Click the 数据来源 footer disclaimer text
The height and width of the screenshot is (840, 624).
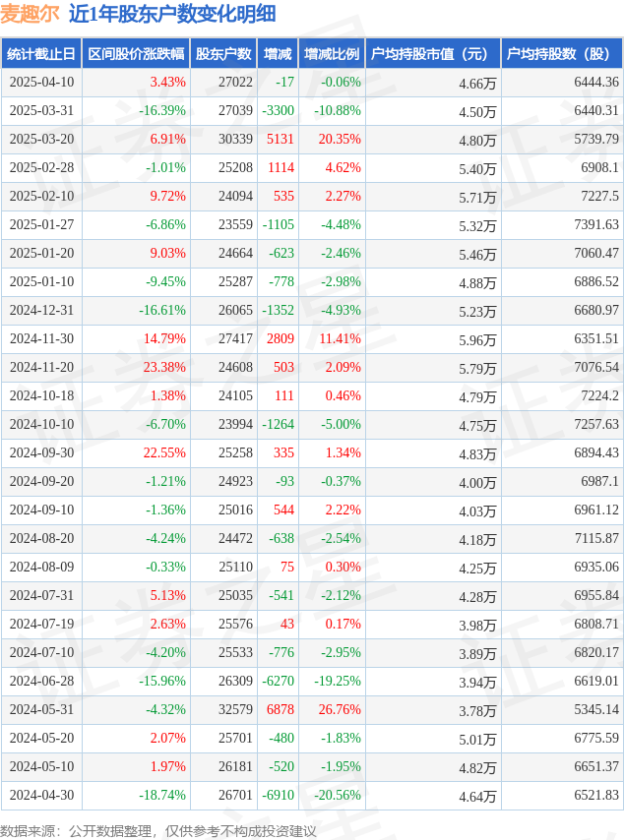point(158,831)
